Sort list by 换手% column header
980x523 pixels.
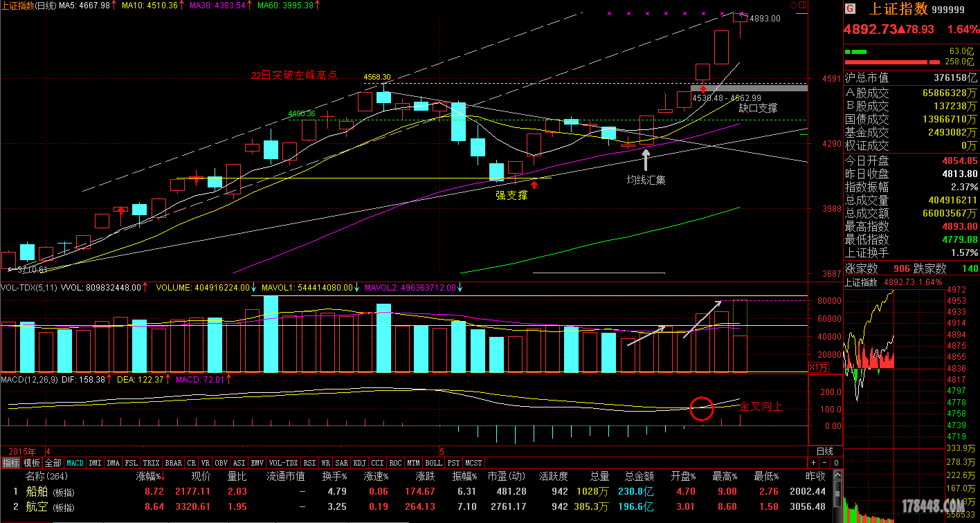[333, 477]
